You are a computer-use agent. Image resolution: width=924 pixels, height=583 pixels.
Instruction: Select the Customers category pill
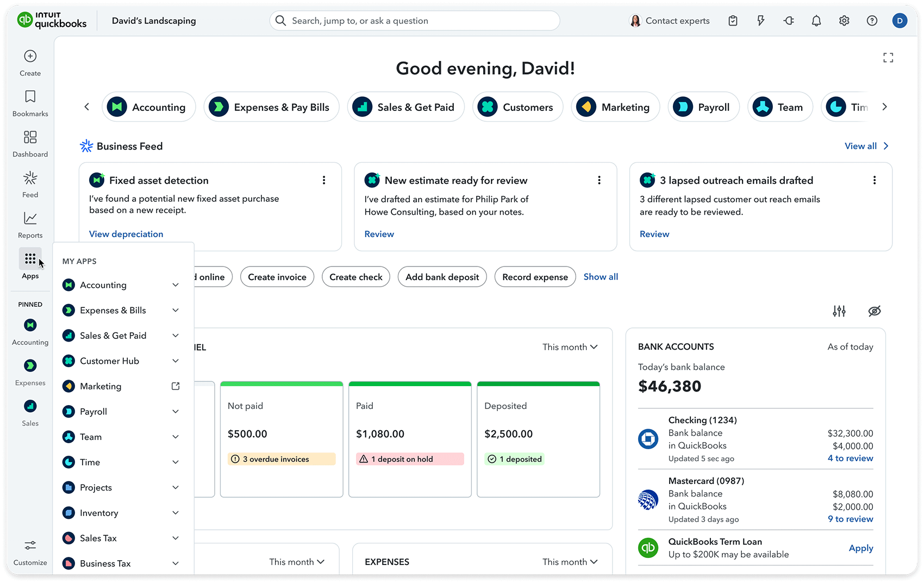pyautogui.click(x=517, y=107)
